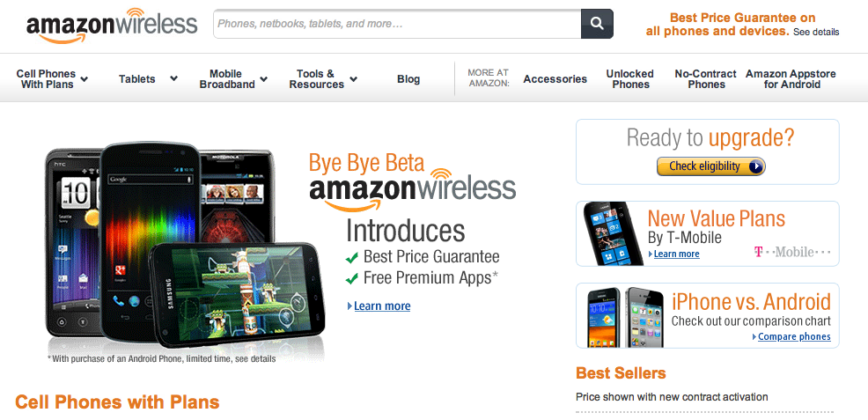Click the T-Mobile logo in Value Plans banner
Image resolution: width=868 pixels, height=420 pixels.
point(792,252)
